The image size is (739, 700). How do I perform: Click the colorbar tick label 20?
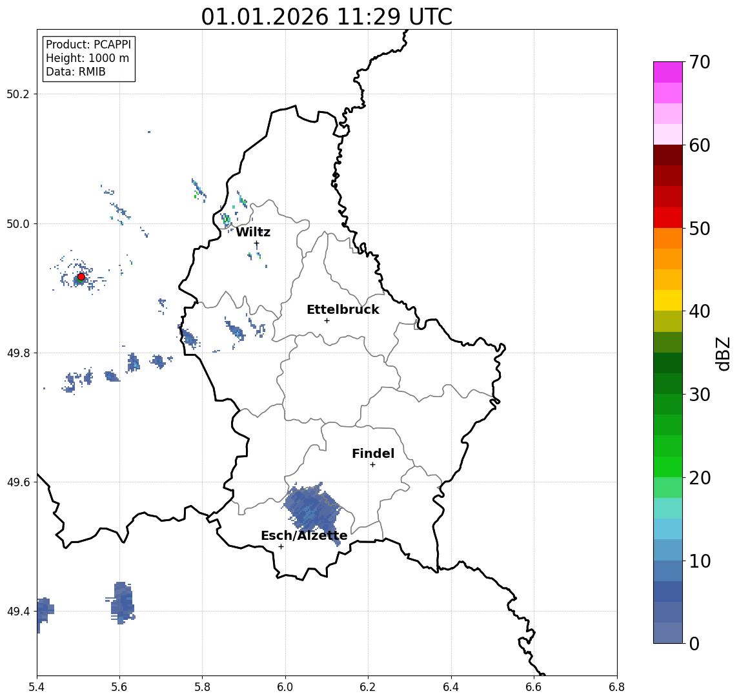700,477
